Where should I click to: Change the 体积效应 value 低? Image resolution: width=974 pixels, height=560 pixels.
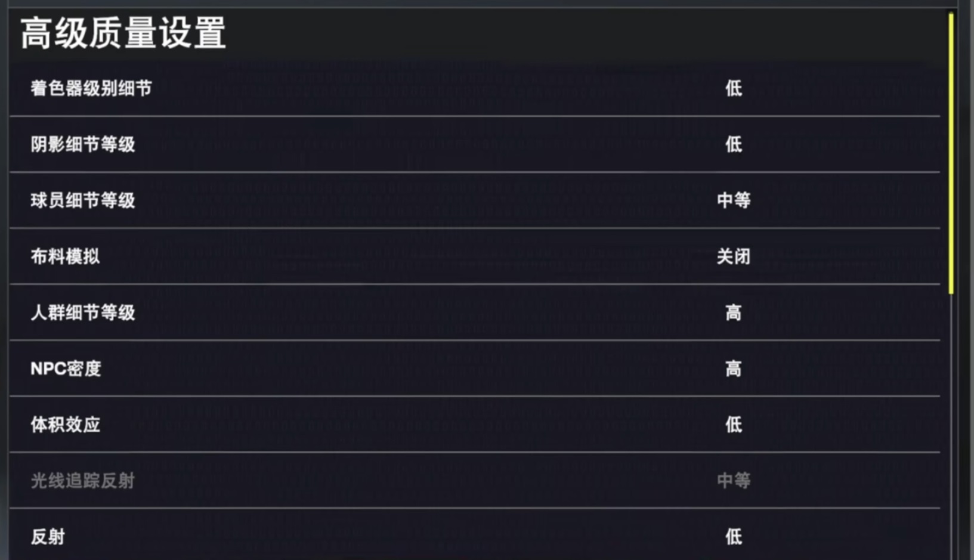coord(733,425)
